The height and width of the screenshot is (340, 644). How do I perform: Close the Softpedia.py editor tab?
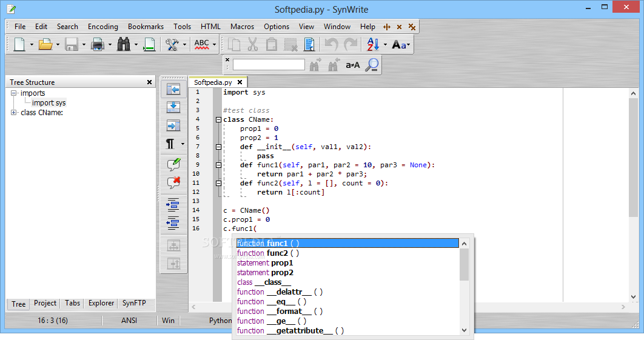[x=240, y=82]
